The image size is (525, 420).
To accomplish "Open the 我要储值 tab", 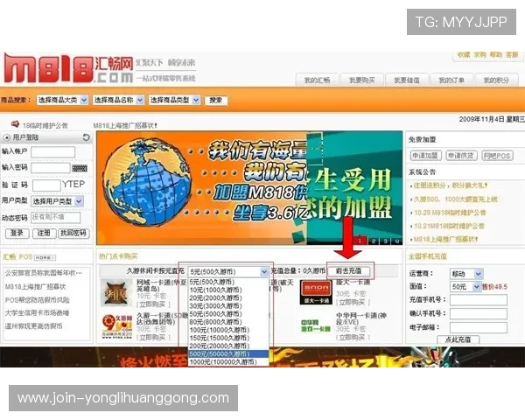I will point(407,80).
